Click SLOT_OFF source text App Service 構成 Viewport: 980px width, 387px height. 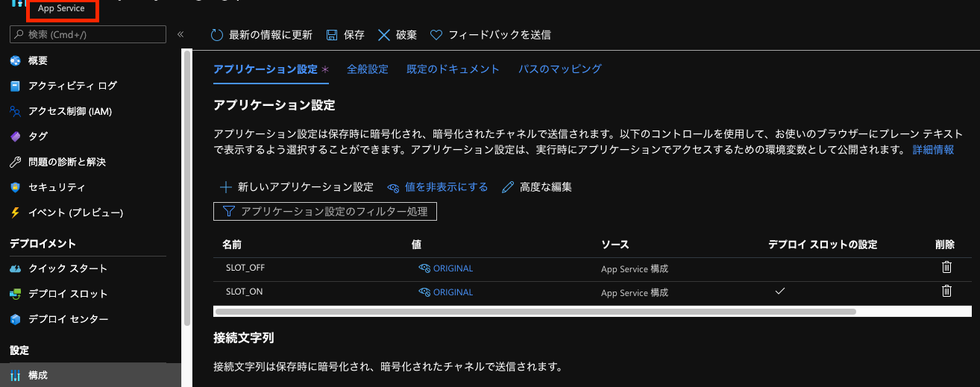635,269
